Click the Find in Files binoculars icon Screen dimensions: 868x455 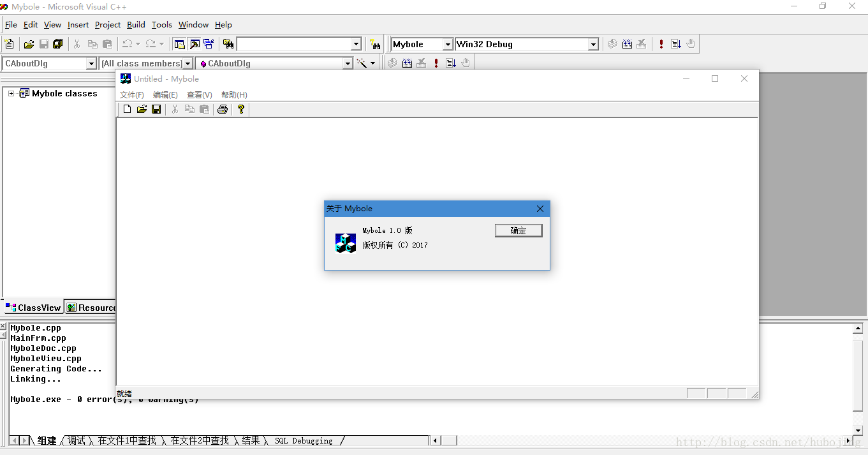[228, 44]
